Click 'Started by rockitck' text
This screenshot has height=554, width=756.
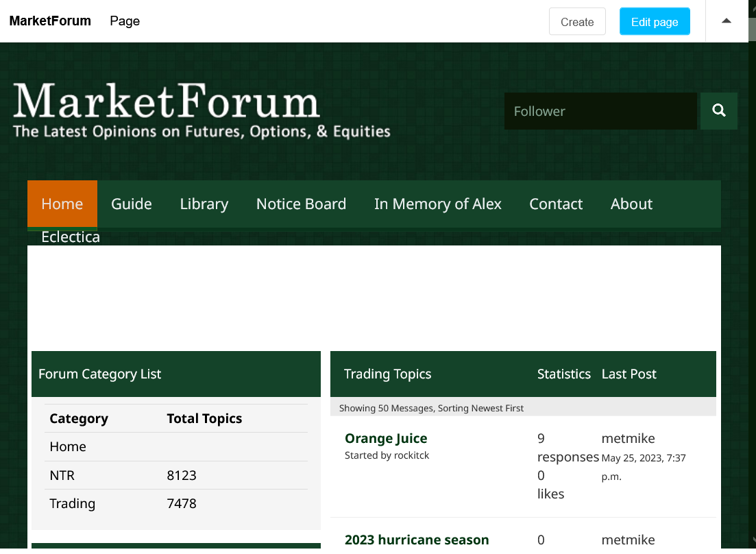coord(387,455)
